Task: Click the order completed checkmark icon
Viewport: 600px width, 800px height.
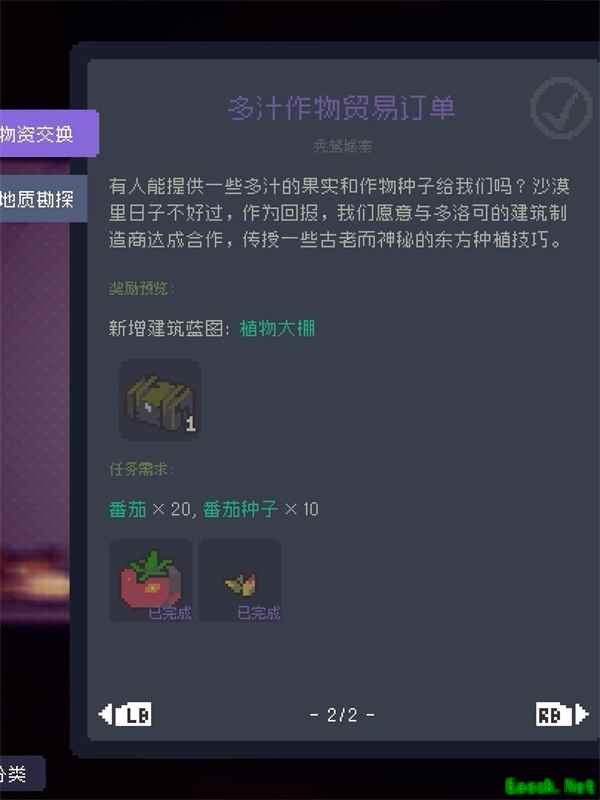Action: (x=561, y=108)
